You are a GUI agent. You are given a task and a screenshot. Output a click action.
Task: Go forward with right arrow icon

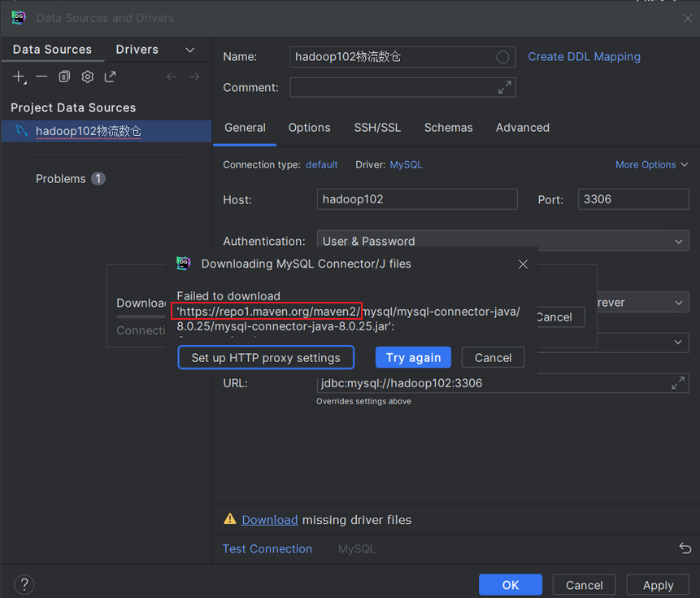pyautogui.click(x=194, y=76)
